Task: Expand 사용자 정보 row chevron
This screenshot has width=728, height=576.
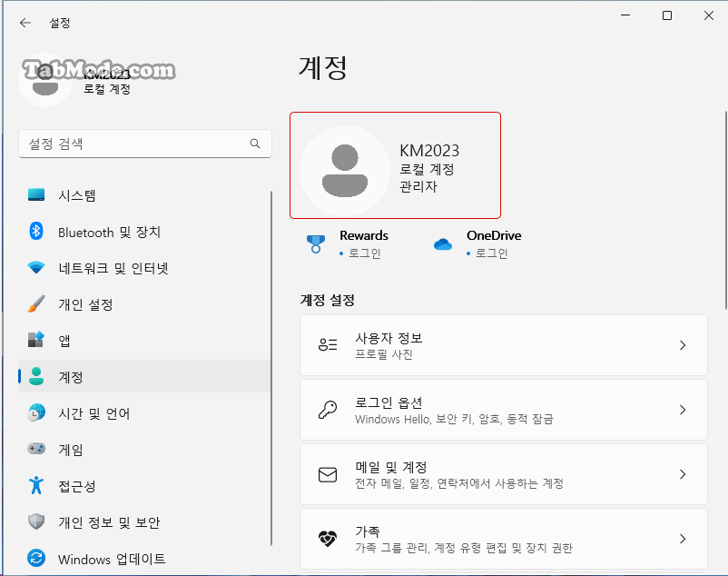Action: point(683,345)
